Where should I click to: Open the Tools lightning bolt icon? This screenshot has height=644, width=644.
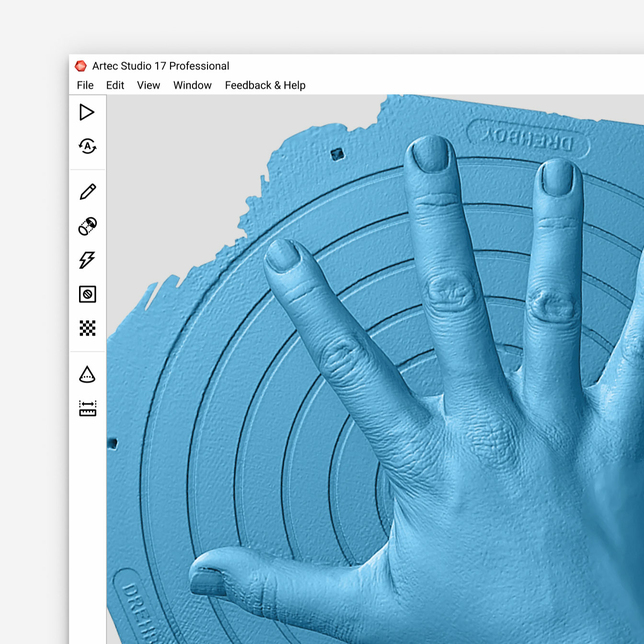pos(87,260)
